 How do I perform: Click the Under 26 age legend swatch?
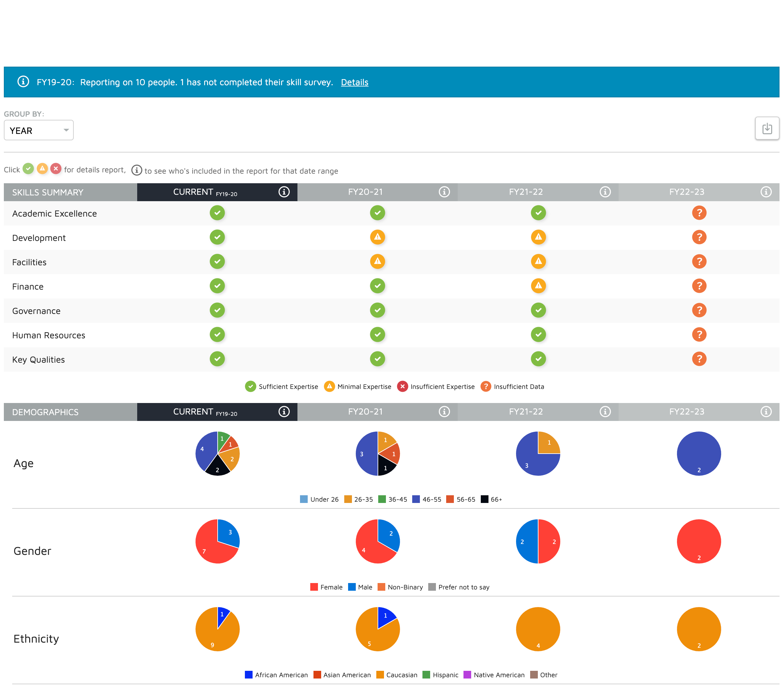pos(304,499)
